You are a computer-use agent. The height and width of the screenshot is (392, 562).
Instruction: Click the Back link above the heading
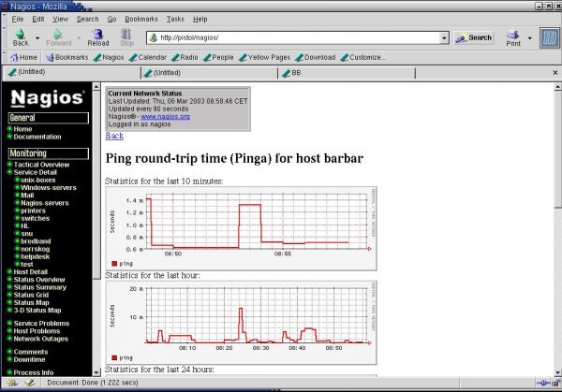114,136
